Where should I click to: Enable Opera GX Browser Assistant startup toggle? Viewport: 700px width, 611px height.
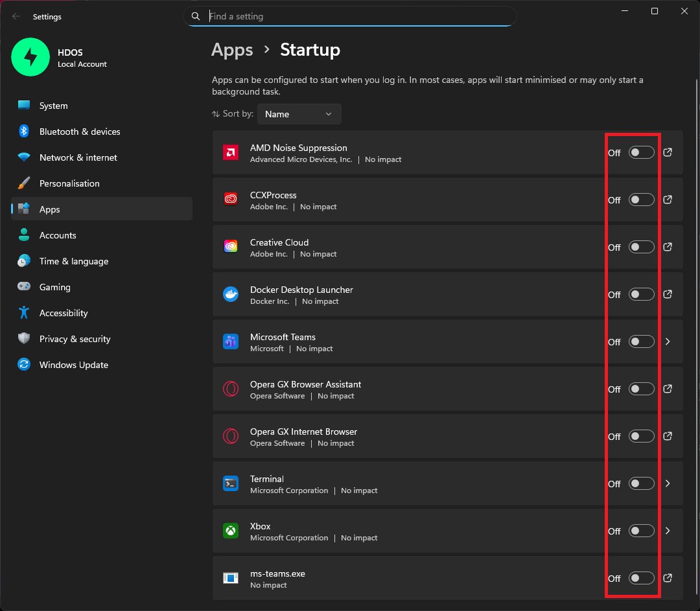coord(641,389)
